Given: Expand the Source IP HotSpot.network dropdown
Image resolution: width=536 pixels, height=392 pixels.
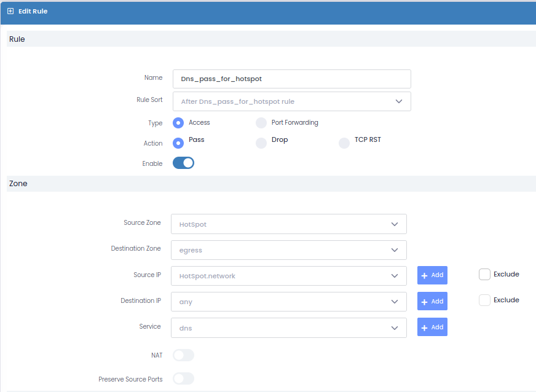Looking at the screenshot, I should tap(288, 276).
